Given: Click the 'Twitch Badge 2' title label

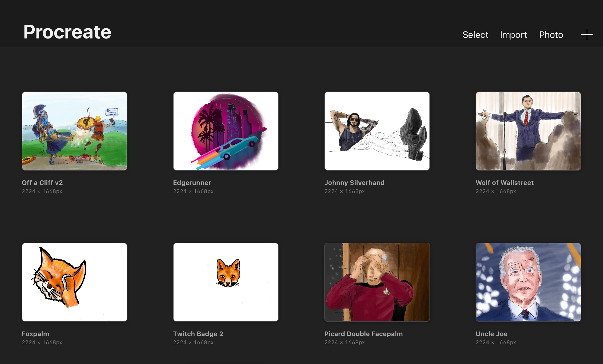Looking at the screenshot, I should tap(198, 334).
